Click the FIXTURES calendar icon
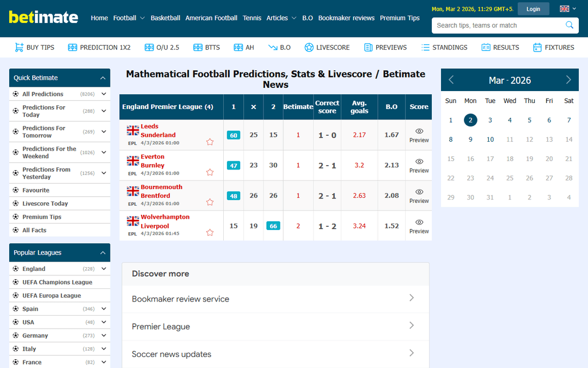Image resolution: width=588 pixels, height=368 pixels. point(537,47)
